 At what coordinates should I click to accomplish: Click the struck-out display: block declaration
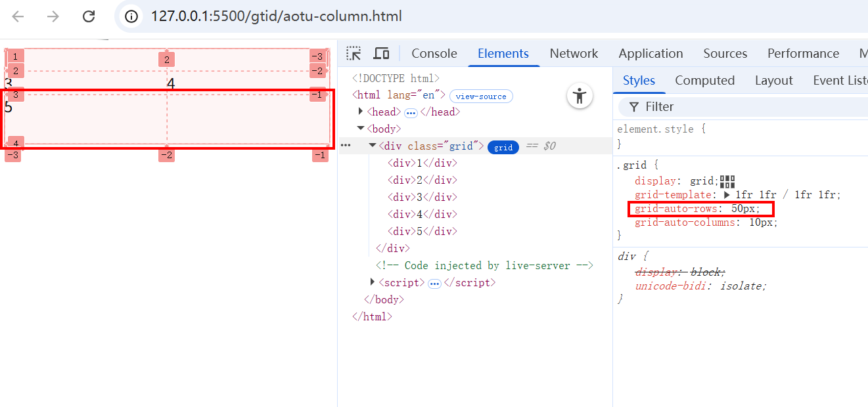click(x=680, y=272)
